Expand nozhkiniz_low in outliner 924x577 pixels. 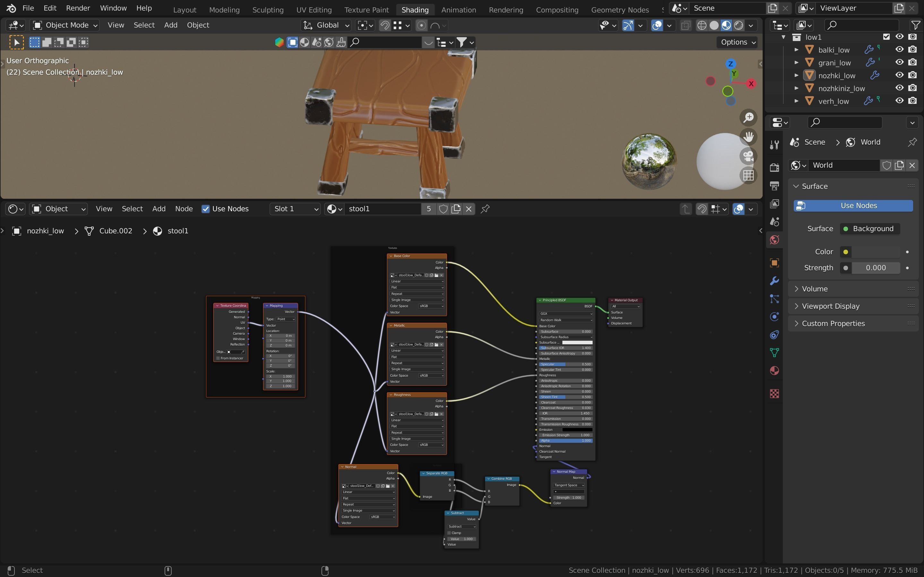[797, 88]
